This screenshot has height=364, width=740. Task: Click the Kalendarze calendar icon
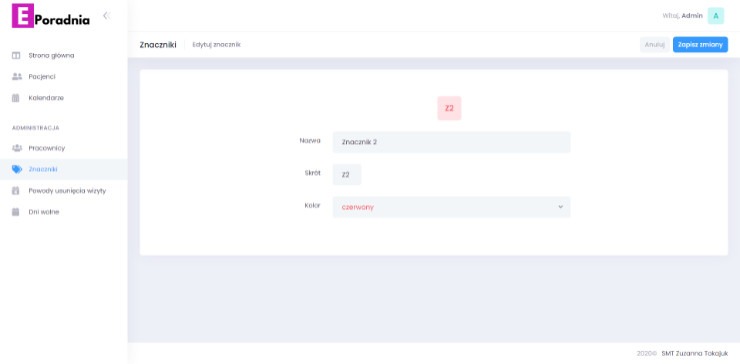[16, 98]
